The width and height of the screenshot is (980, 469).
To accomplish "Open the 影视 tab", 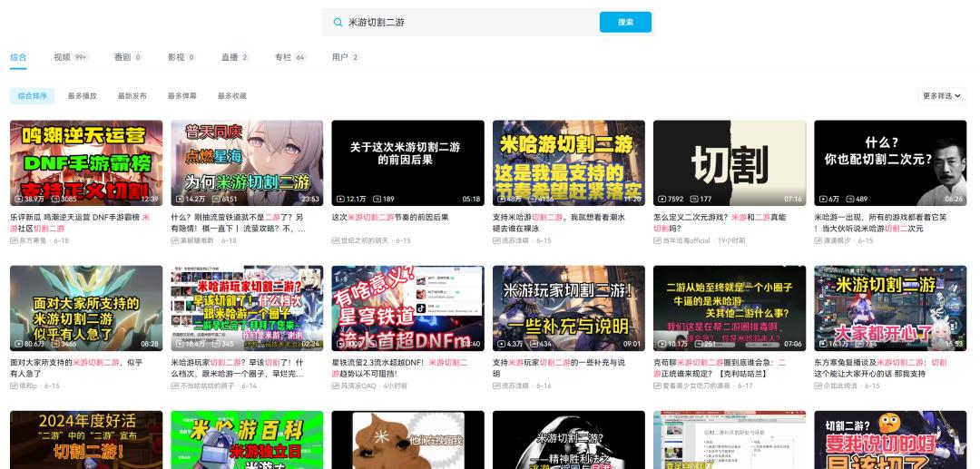I will [x=181, y=57].
